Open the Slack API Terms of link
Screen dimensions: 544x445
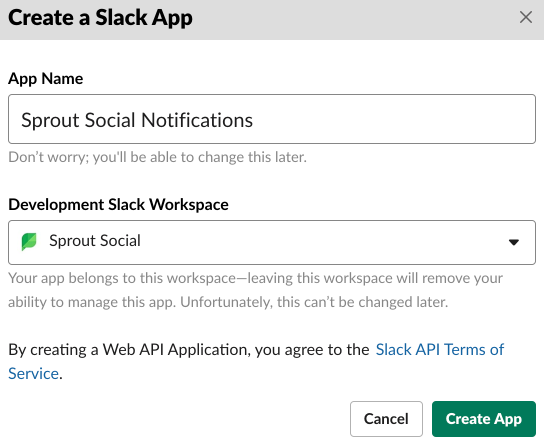[440, 350]
